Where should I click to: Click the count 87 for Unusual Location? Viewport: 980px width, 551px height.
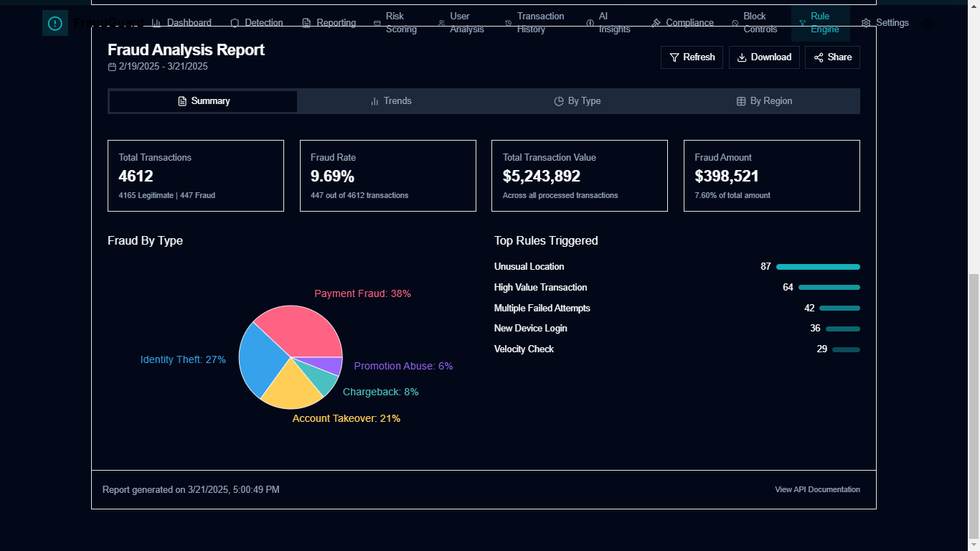(x=765, y=267)
